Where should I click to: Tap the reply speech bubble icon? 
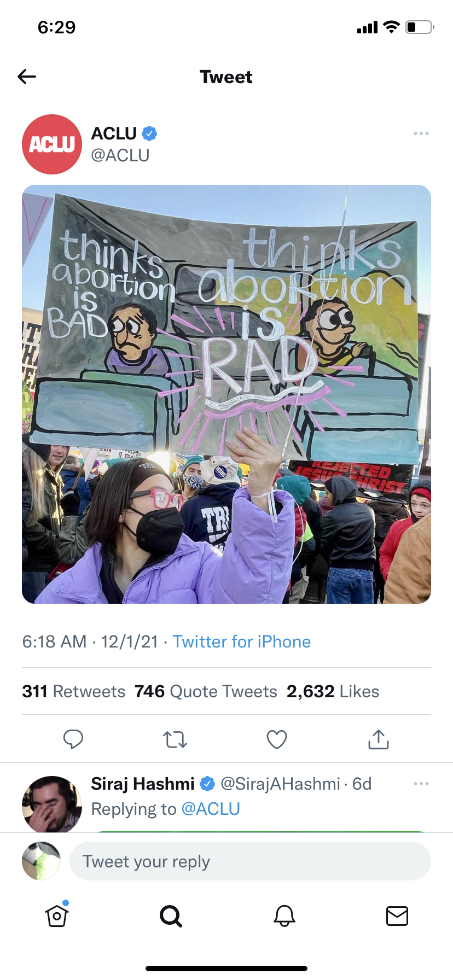73,739
